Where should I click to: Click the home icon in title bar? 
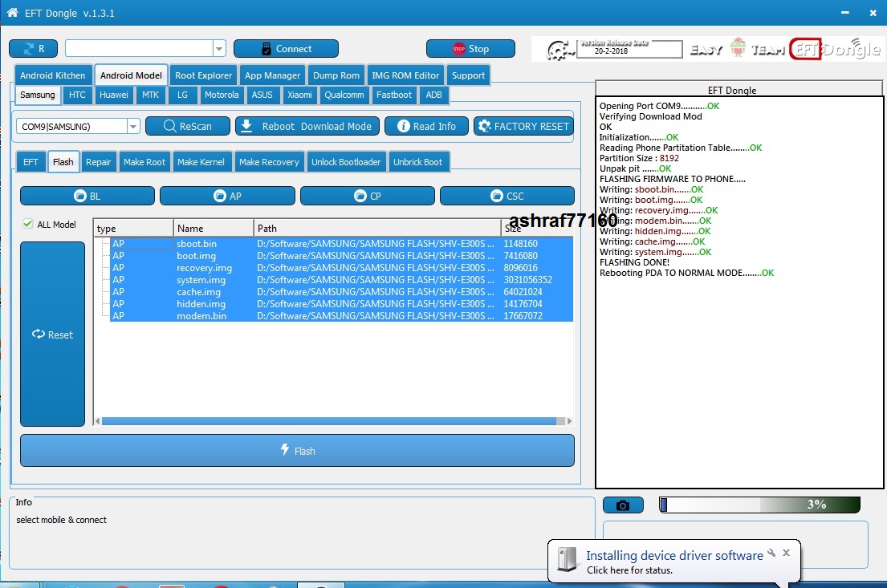[x=13, y=13]
